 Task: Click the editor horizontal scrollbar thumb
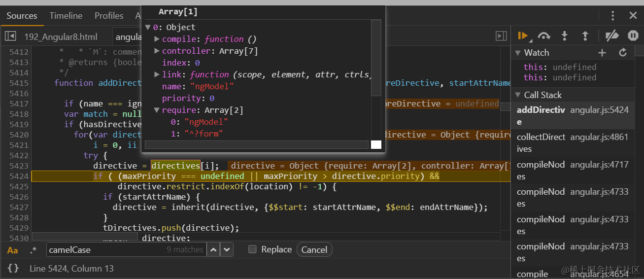(85, 237)
